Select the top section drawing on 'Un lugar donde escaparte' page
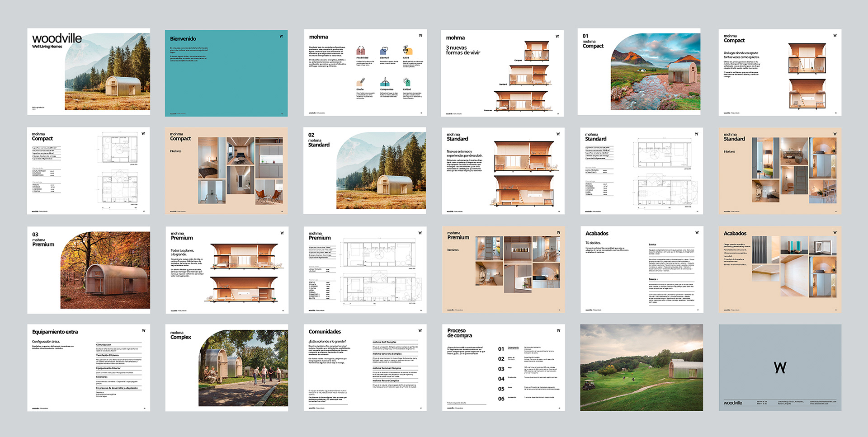This screenshot has height=437, width=868. (807, 59)
